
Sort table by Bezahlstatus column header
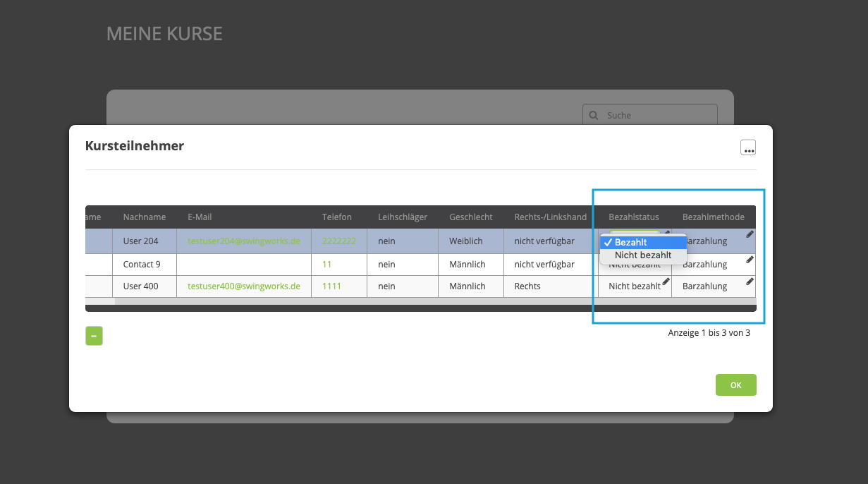click(x=633, y=217)
